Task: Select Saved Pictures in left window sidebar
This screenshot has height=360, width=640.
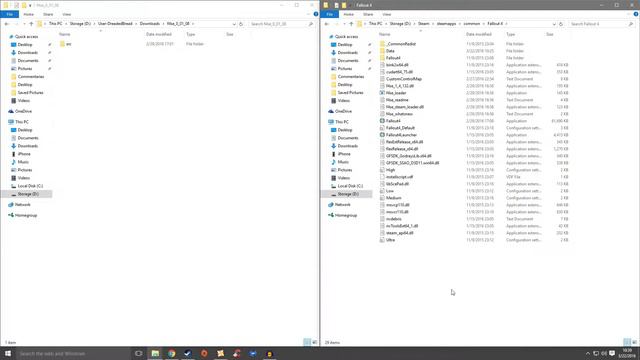Action: (x=30, y=93)
